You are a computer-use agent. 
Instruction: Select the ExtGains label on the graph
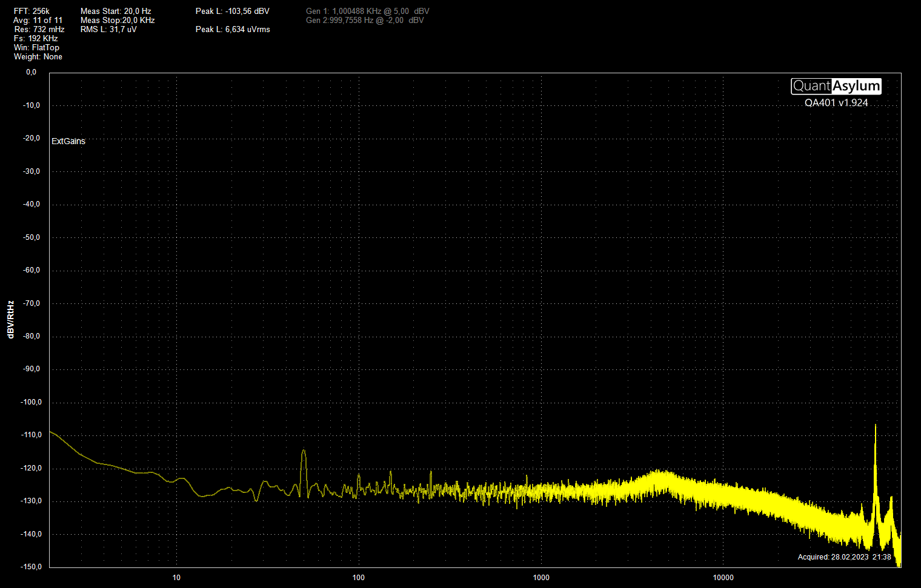[68, 141]
